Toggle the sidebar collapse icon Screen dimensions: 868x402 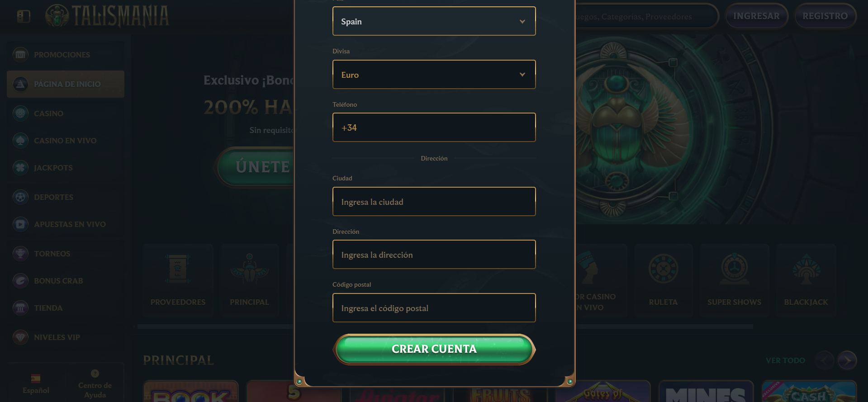click(23, 16)
